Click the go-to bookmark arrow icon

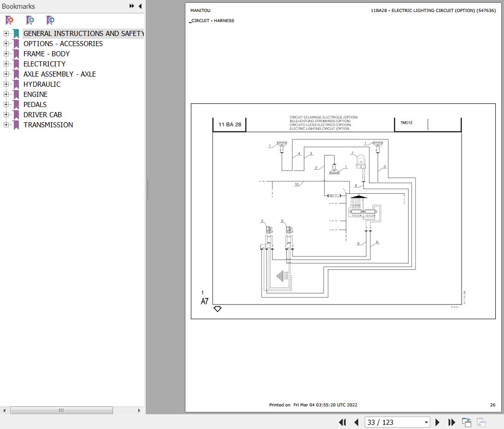(50, 20)
